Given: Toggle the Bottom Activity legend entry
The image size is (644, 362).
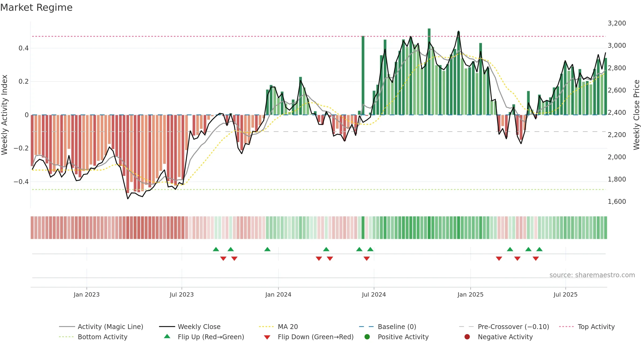Looking at the screenshot, I should (93, 337).
